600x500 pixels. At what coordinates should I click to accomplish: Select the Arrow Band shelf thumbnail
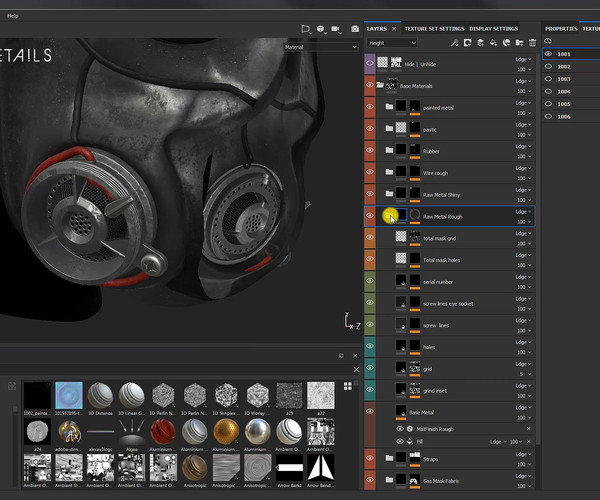click(289, 467)
